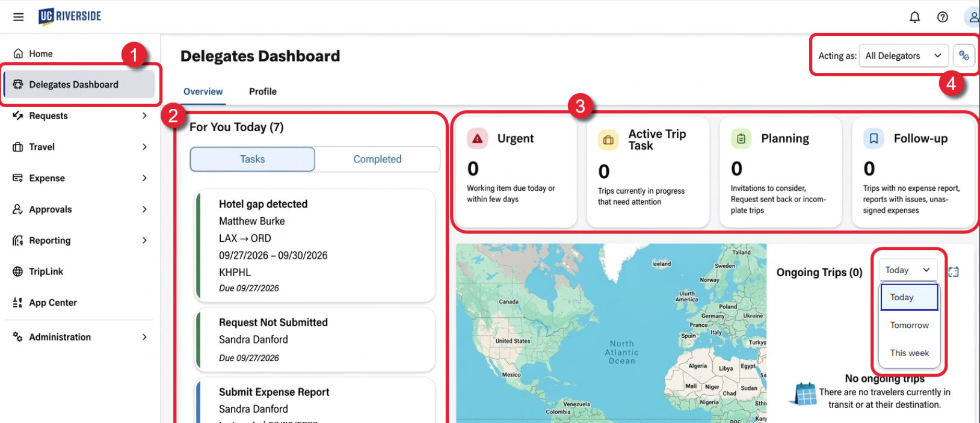
Task: Open the Urgent summary card
Action: (x=516, y=172)
